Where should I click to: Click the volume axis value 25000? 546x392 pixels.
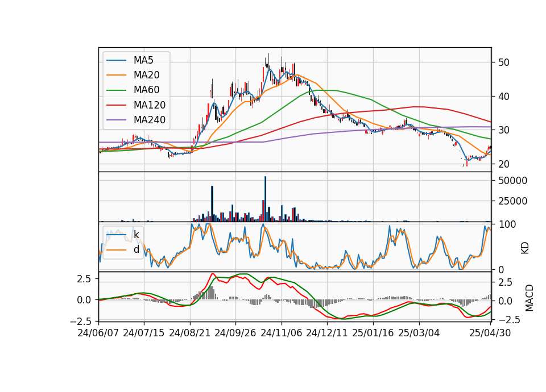[x=512, y=201]
